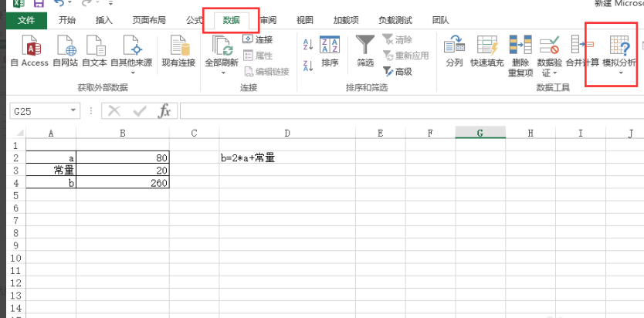Click Consolidate (合并计算) icon
Viewport: 644px width, 318px height.
[582, 51]
